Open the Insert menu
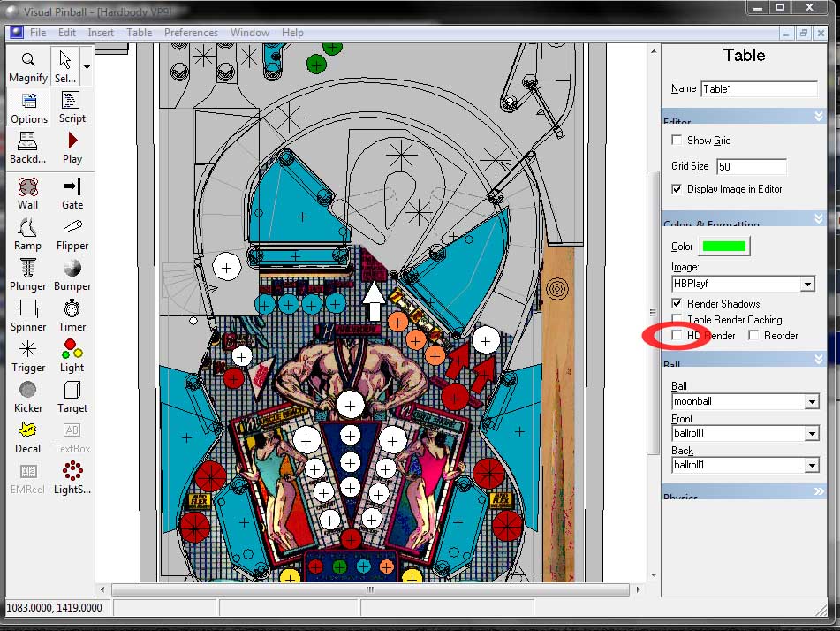This screenshot has height=631, width=840. [x=101, y=32]
